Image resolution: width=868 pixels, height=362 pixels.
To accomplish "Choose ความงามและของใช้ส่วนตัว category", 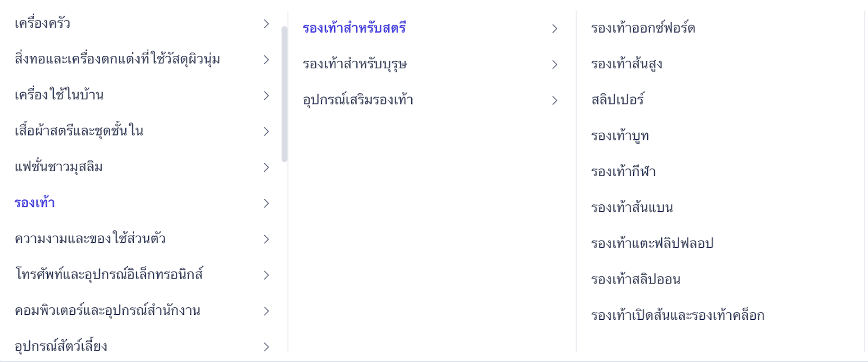I will [x=90, y=239].
